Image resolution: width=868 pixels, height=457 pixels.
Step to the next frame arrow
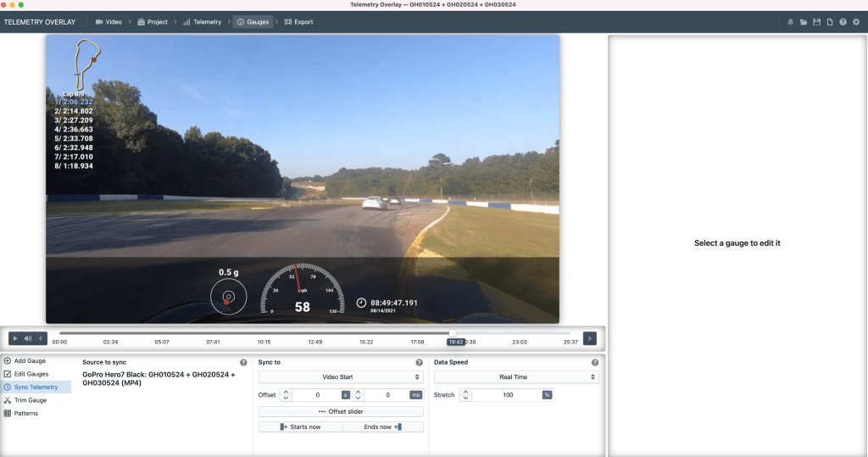coord(589,338)
